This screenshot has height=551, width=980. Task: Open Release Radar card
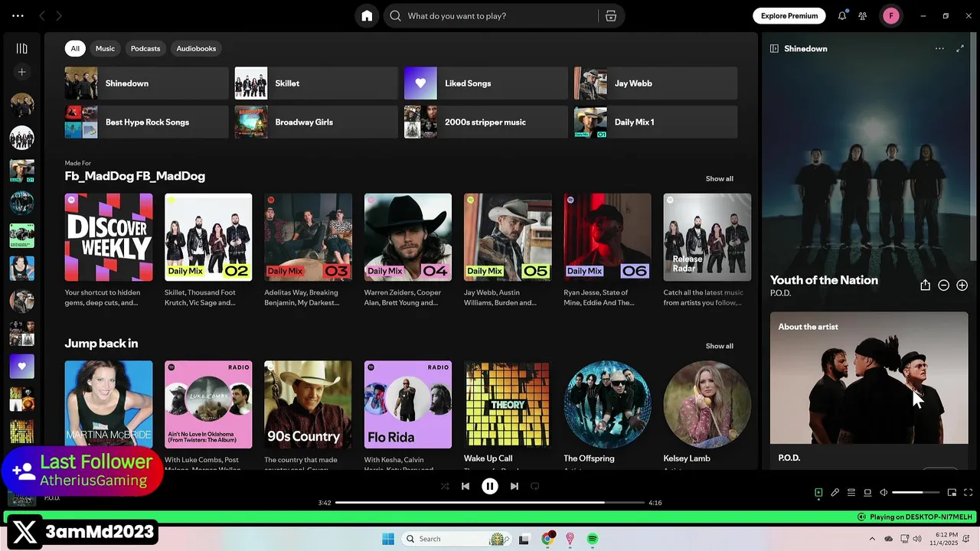pyautogui.click(x=707, y=251)
